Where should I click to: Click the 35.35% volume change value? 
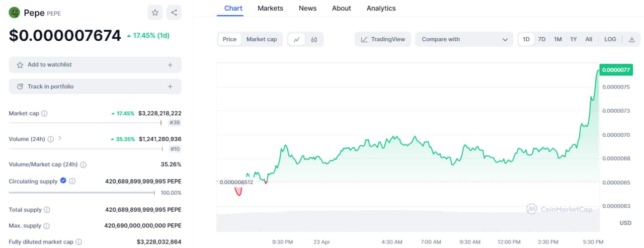point(122,139)
